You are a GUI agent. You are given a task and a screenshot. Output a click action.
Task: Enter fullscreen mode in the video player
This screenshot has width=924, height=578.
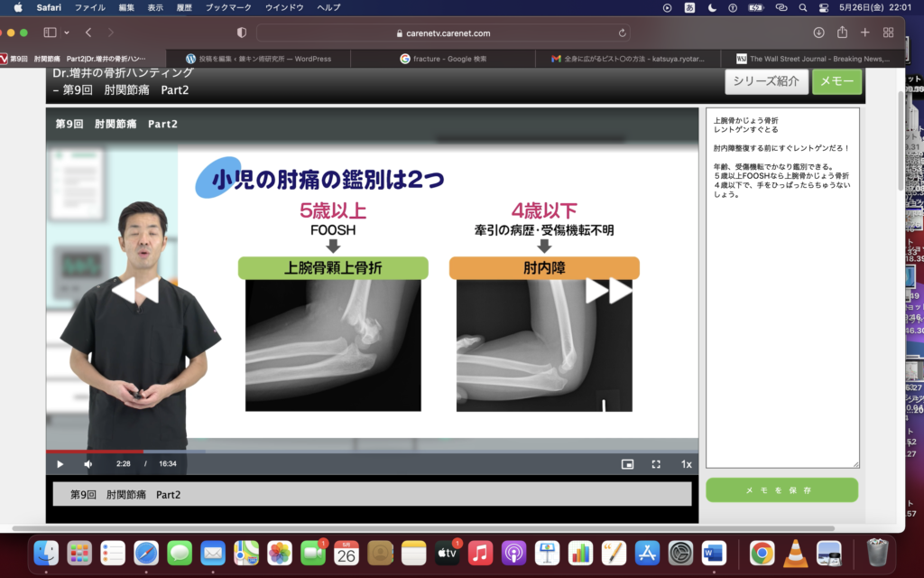tap(655, 463)
